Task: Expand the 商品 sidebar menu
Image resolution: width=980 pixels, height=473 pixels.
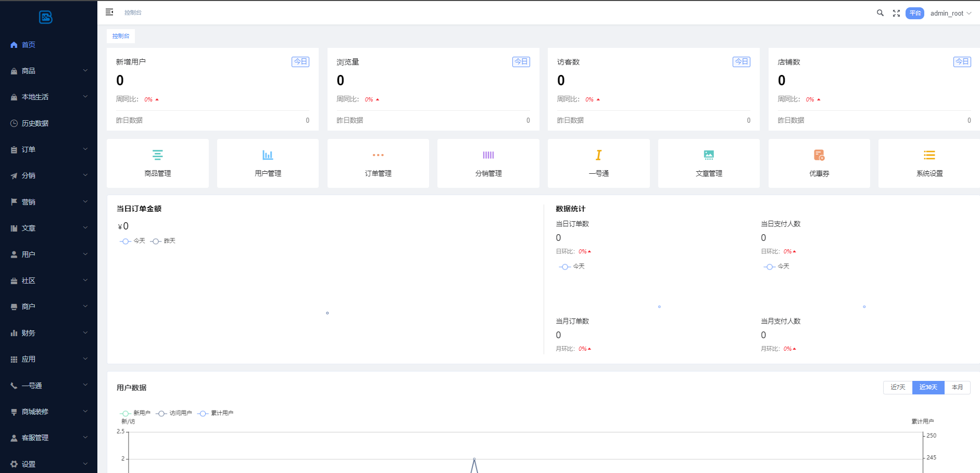Action: tap(48, 71)
